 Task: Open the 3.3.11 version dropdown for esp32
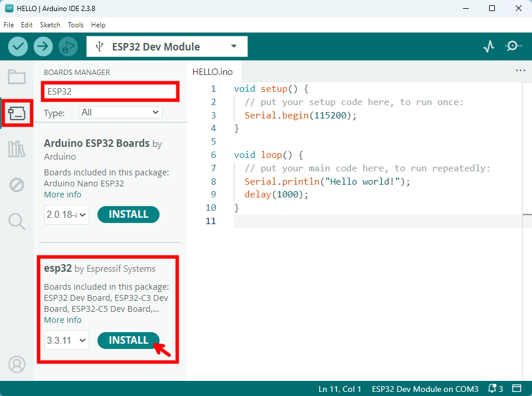[67, 340]
